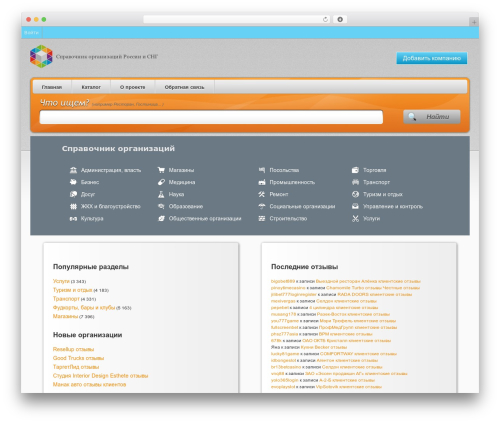This screenshot has width=500, height=423.
Task: Open the Туризм и отдых category link
Action: tap(383, 194)
